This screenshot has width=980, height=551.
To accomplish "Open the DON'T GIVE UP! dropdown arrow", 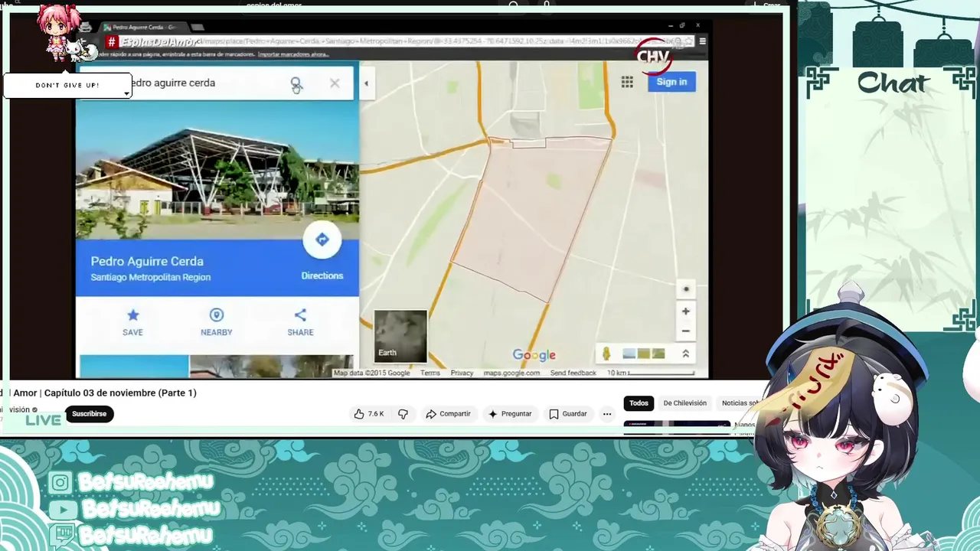I will (126, 93).
